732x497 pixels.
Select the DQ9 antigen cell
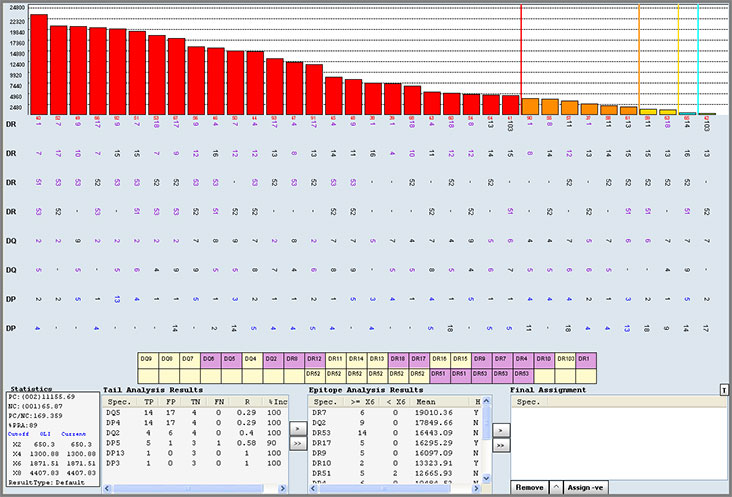coord(147,358)
